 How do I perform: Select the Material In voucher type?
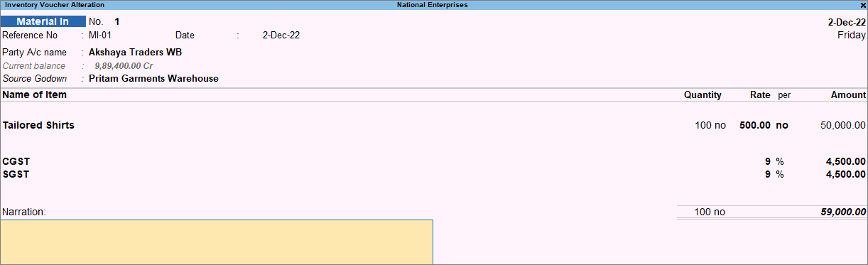(43, 21)
